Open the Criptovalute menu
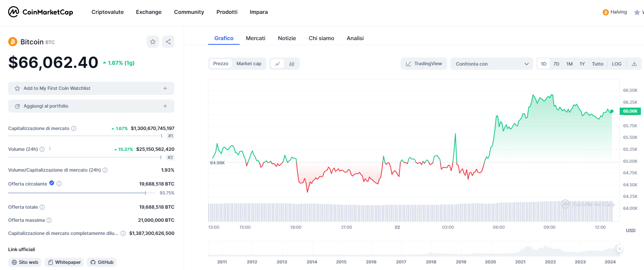This screenshot has width=644, height=270. (x=108, y=12)
